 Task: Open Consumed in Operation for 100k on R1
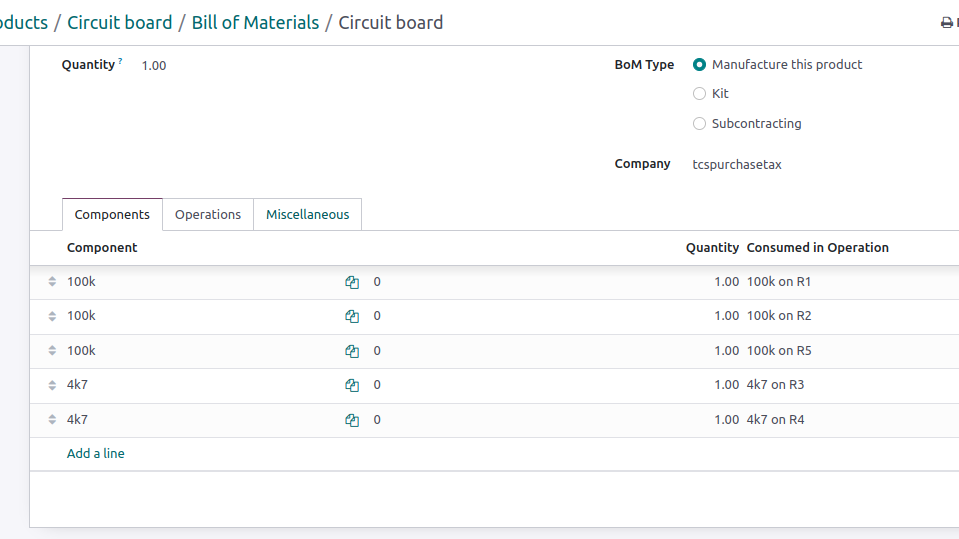click(779, 281)
